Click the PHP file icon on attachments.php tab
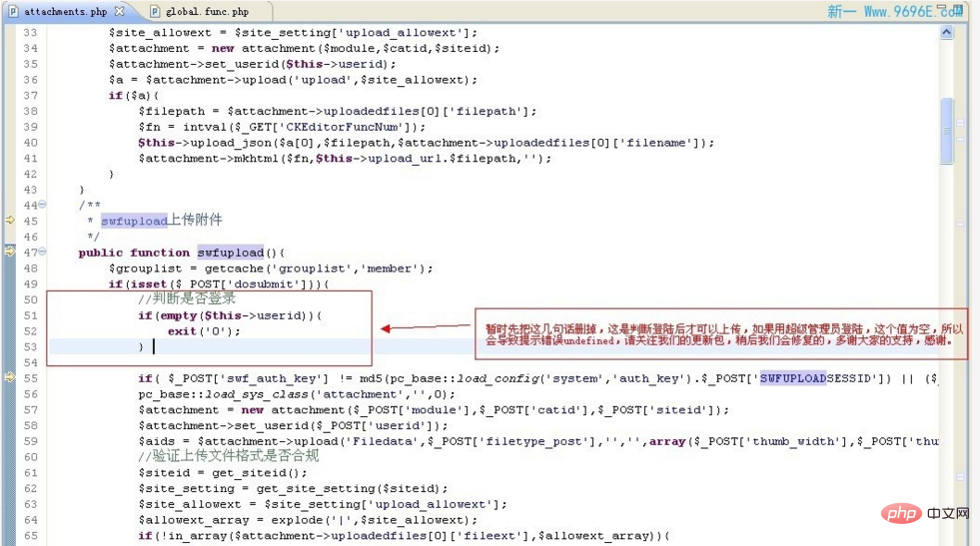 [x=13, y=11]
